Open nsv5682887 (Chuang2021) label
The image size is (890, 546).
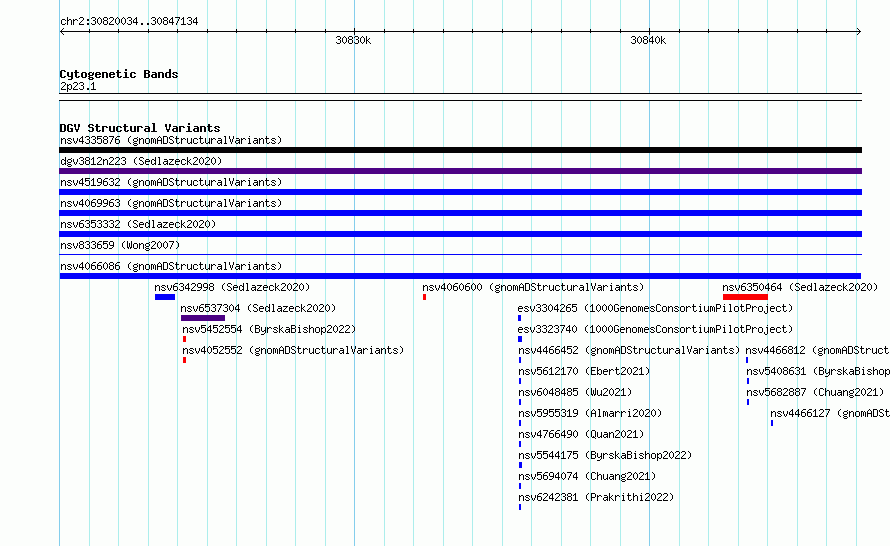pos(815,392)
